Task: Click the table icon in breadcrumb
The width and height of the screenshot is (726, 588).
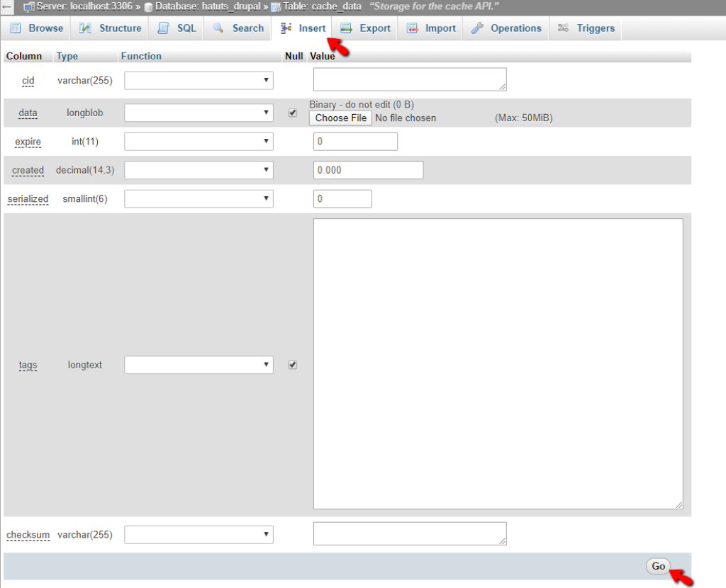Action: coord(276,7)
